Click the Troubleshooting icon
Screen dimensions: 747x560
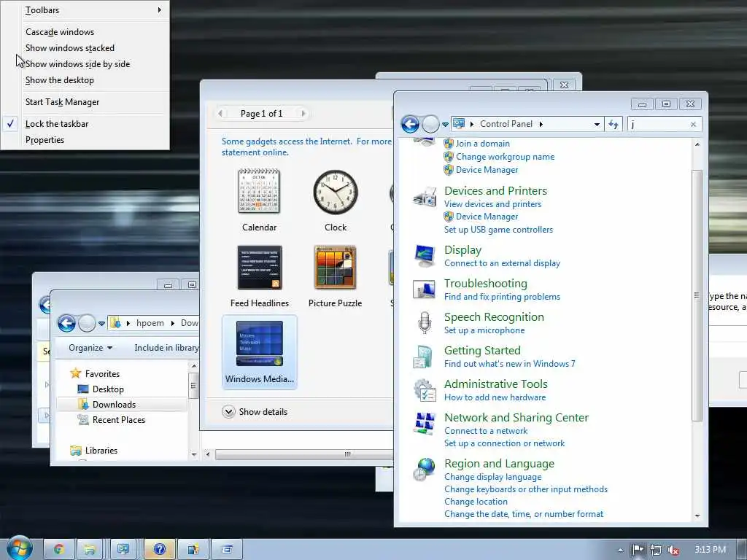click(424, 289)
